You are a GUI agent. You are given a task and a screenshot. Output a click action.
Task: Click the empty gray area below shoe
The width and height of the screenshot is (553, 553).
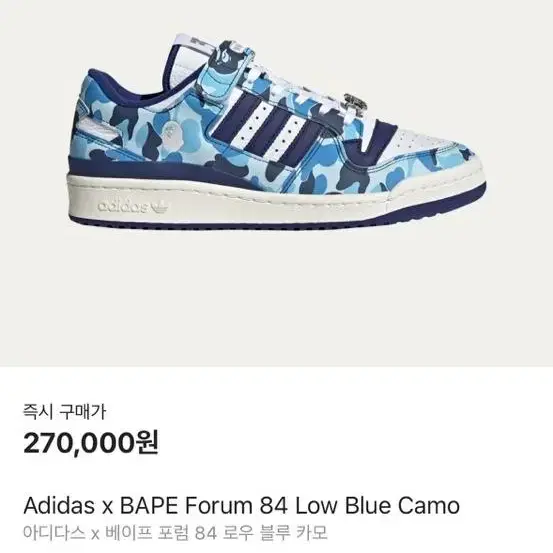point(276,300)
